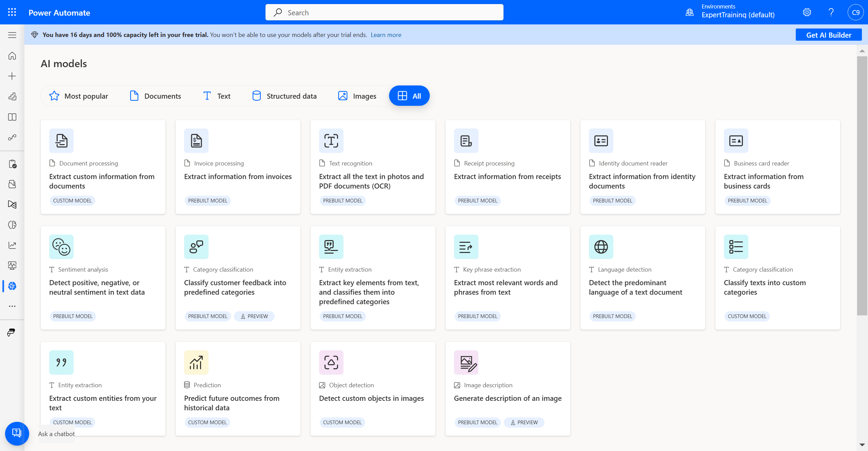Open the Home icon in the sidebar
This screenshot has height=451, width=868.
coord(12,56)
